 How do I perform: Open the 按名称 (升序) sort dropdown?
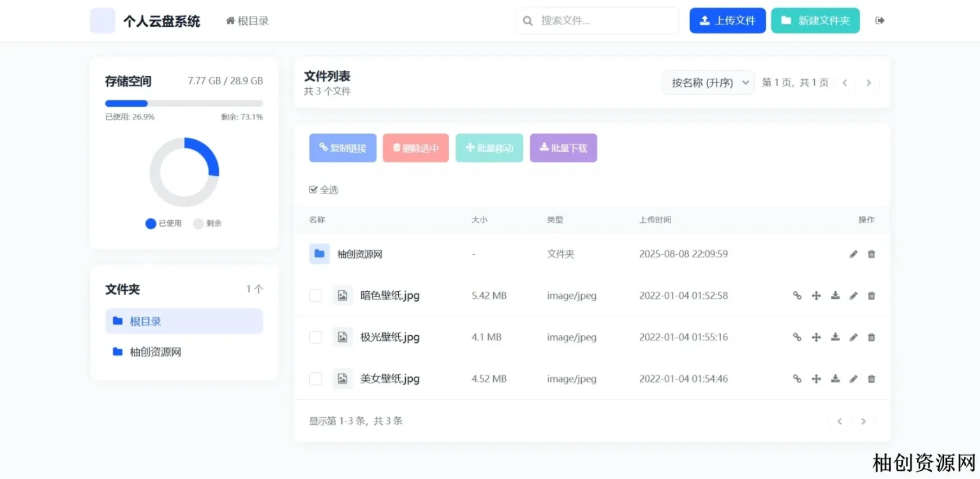point(708,82)
